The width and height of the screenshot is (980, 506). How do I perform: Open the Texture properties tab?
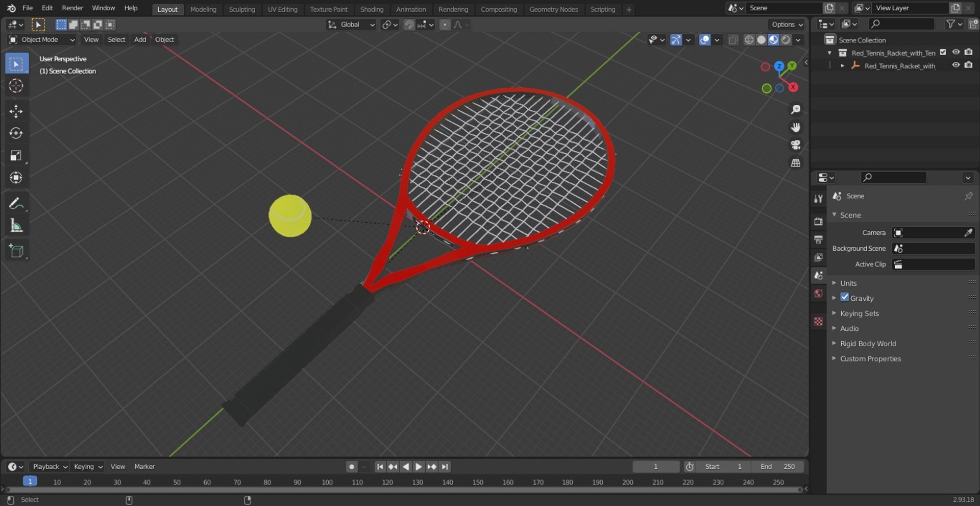[x=819, y=321]
